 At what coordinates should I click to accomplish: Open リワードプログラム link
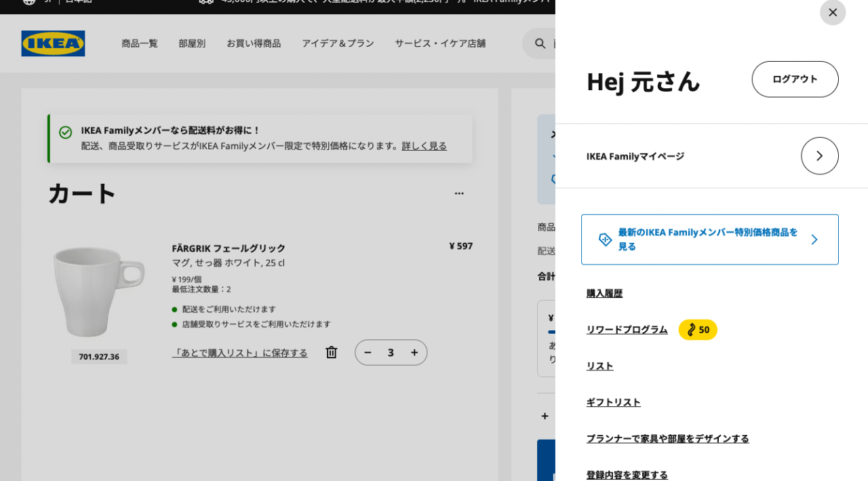[627, 330]
